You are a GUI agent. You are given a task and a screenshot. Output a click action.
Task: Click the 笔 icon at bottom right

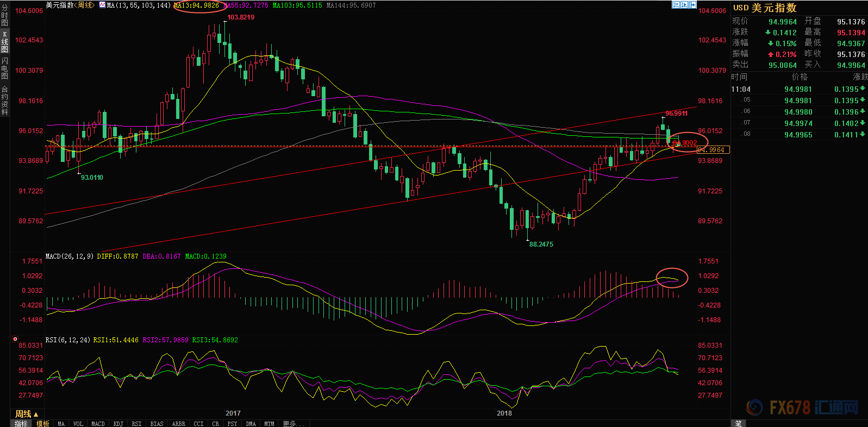click(x=738, y=423)
